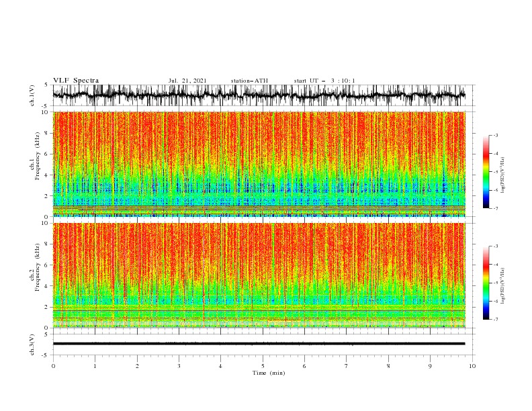Click the ch.1 voltage waveform trace
This screenshot has height=411, width=532.
259,95
